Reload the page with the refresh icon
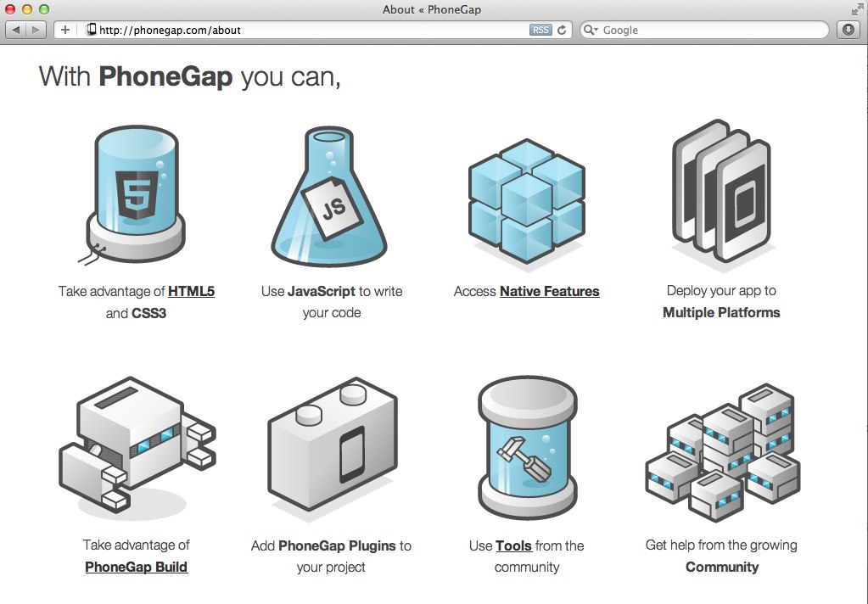 point(562,30)
